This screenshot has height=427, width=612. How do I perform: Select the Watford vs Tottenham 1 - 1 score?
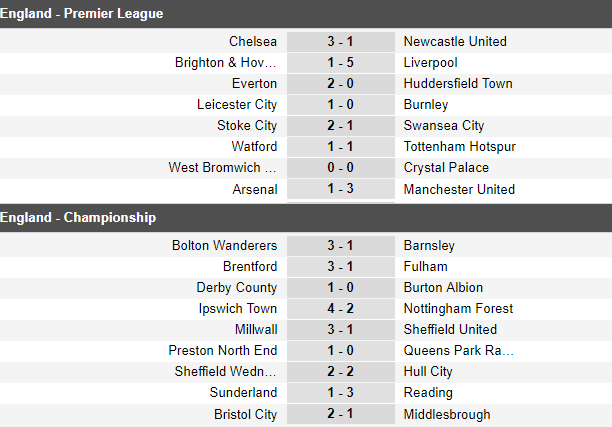pos(341,147)
